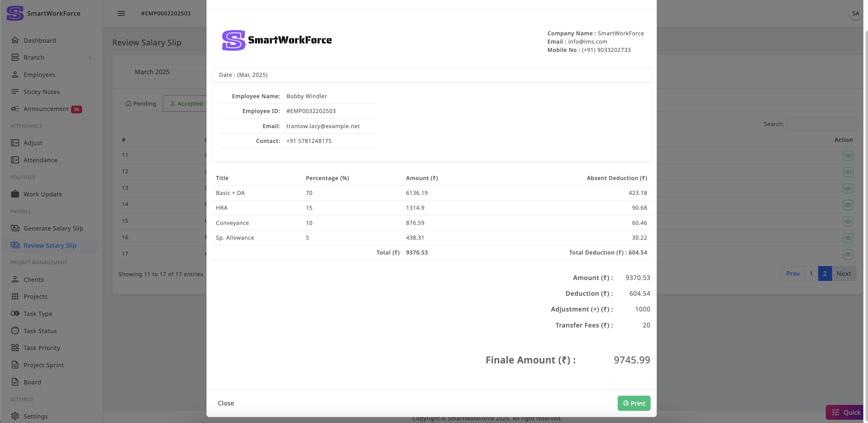Switch to the Pending tab

[141, 104]
